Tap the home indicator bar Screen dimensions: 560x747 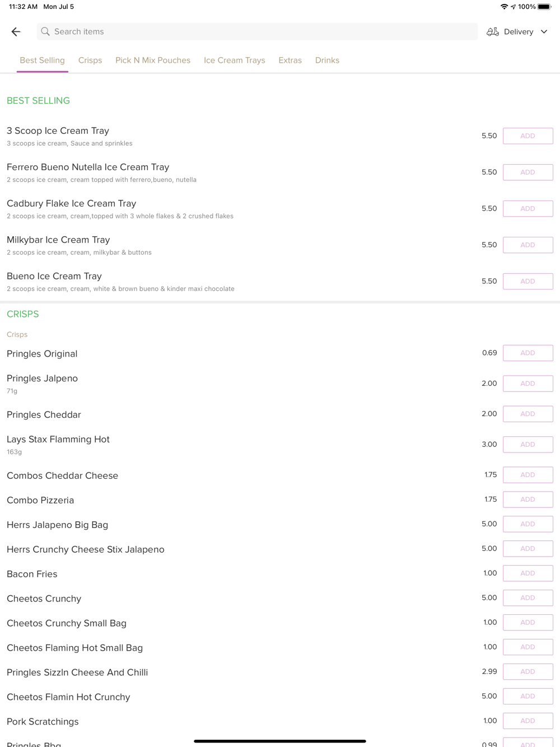280,741
